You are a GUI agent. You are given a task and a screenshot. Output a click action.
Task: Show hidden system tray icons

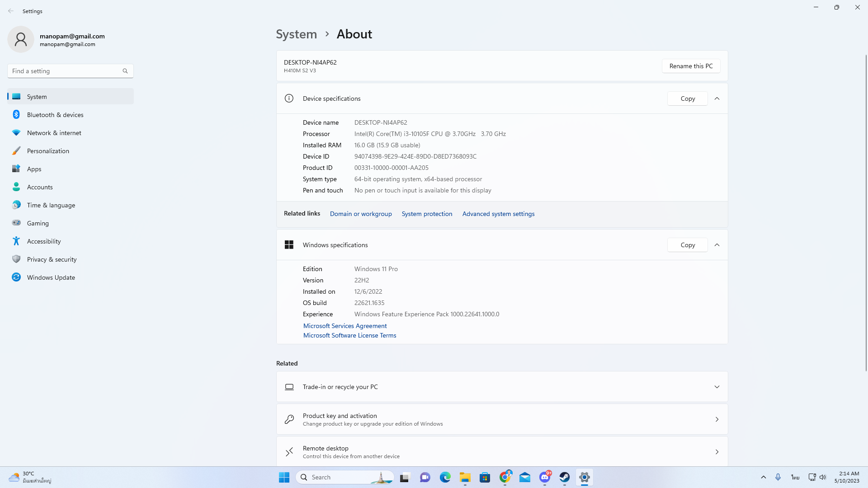[764, 477]
